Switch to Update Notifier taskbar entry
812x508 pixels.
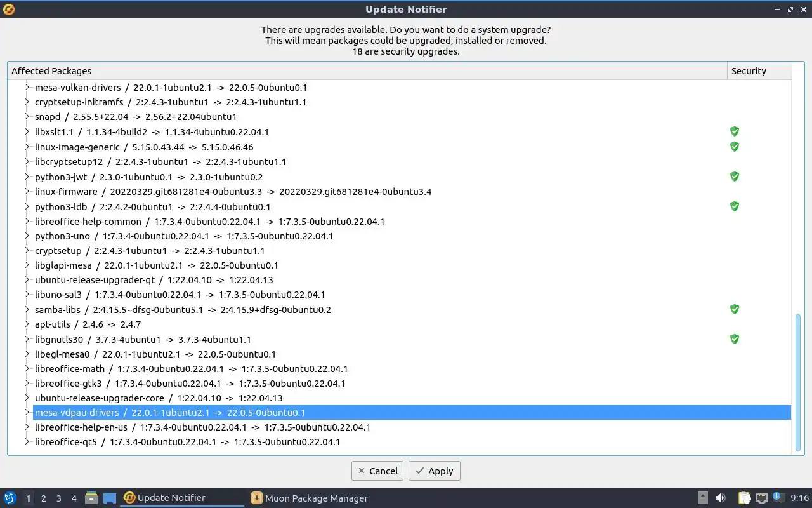183,498
